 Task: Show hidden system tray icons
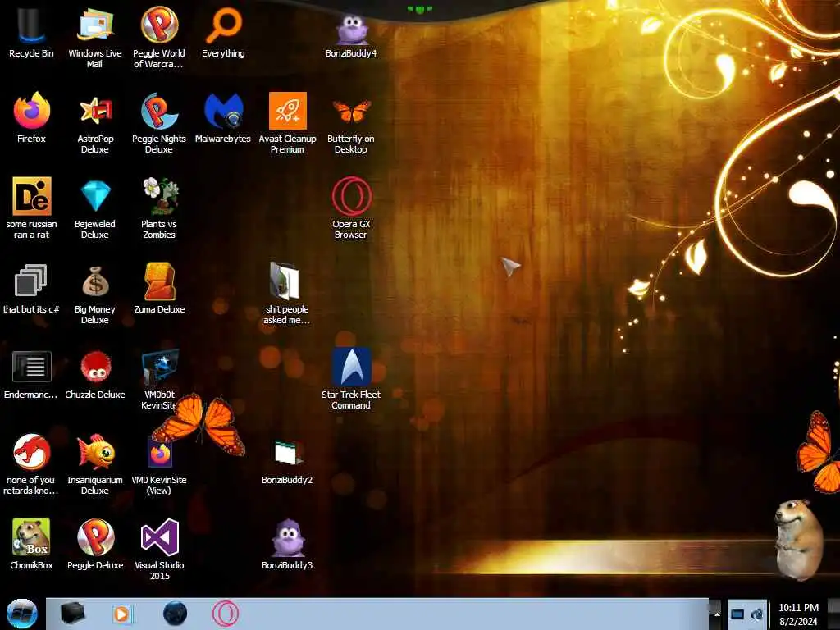tap(717, 614)
